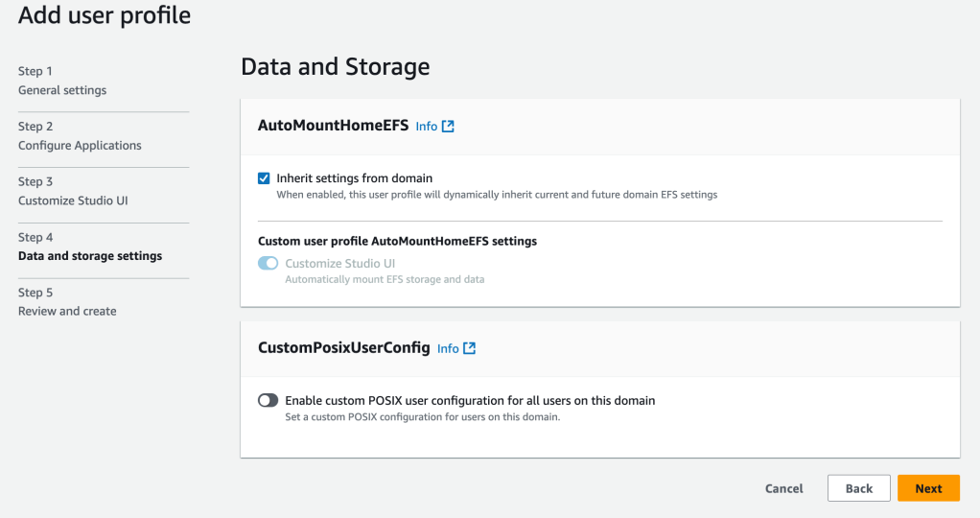Open the external link icon beside AutoMountHomeEFS Info
This screenshot has height=518, width=980.
pyautogui.click(x=448, y=126)
